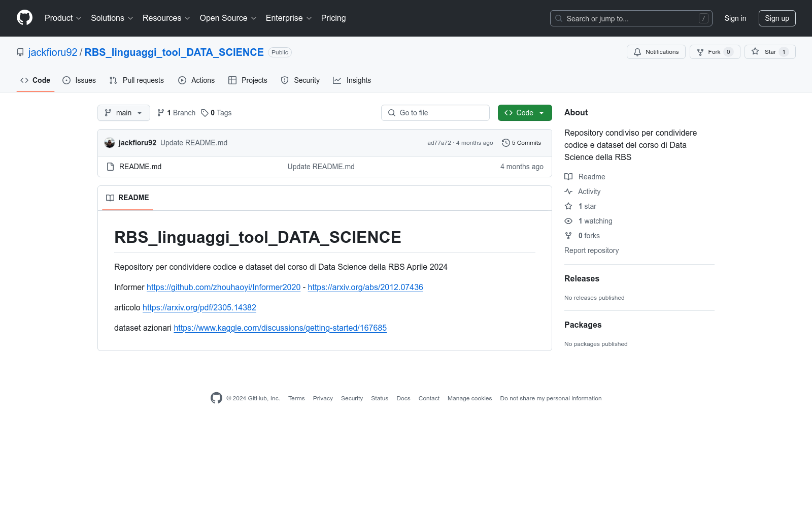Screen dimensions: 812x508
Task: Switch to the Issues tab
Action: pyautogui.click(x=79, y=80)
